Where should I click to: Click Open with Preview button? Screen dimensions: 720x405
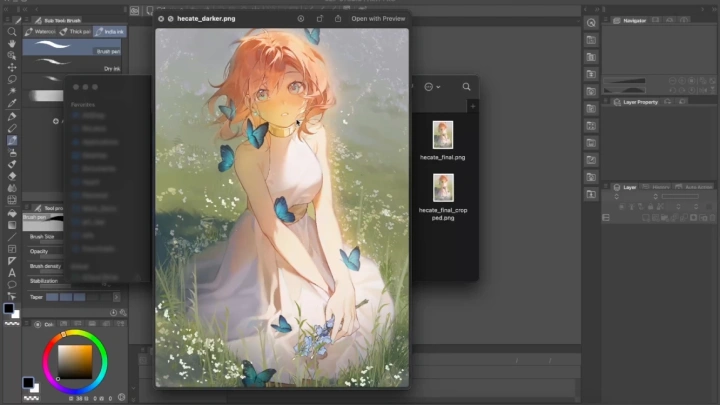click(x=378, y=18)
